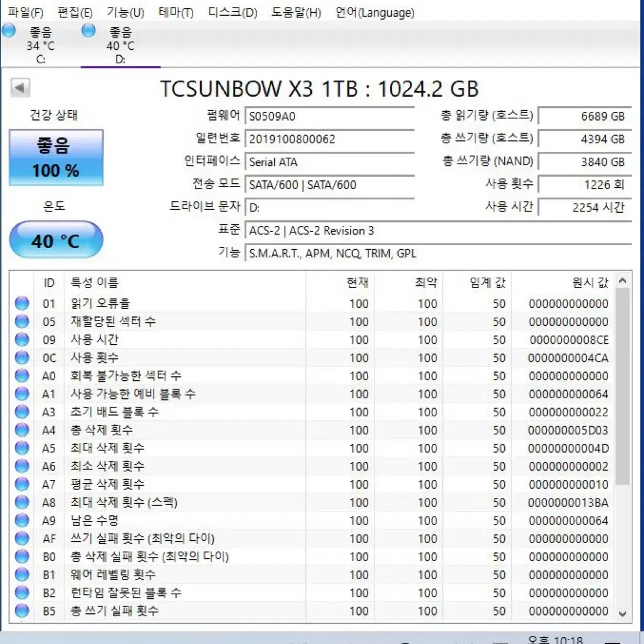Click the status icon for attribute AF
This screenshot has height=644, width=644.
[x=22, y=539]
